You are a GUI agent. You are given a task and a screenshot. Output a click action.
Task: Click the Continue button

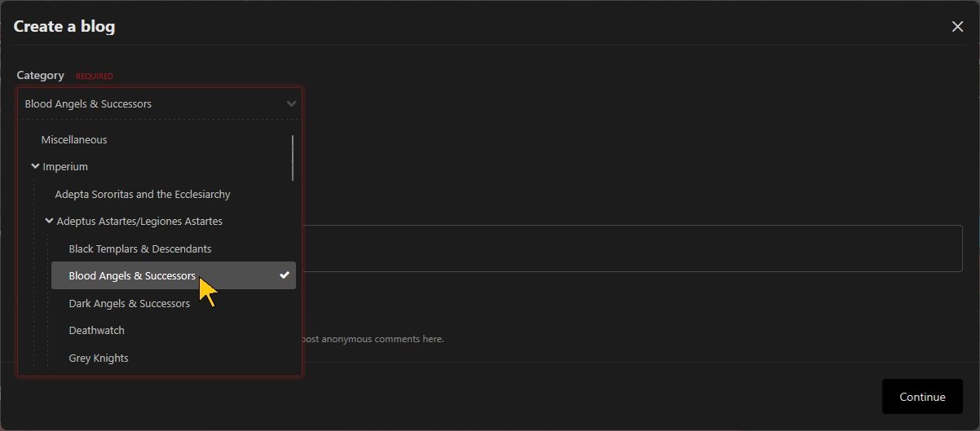(921, 397)
